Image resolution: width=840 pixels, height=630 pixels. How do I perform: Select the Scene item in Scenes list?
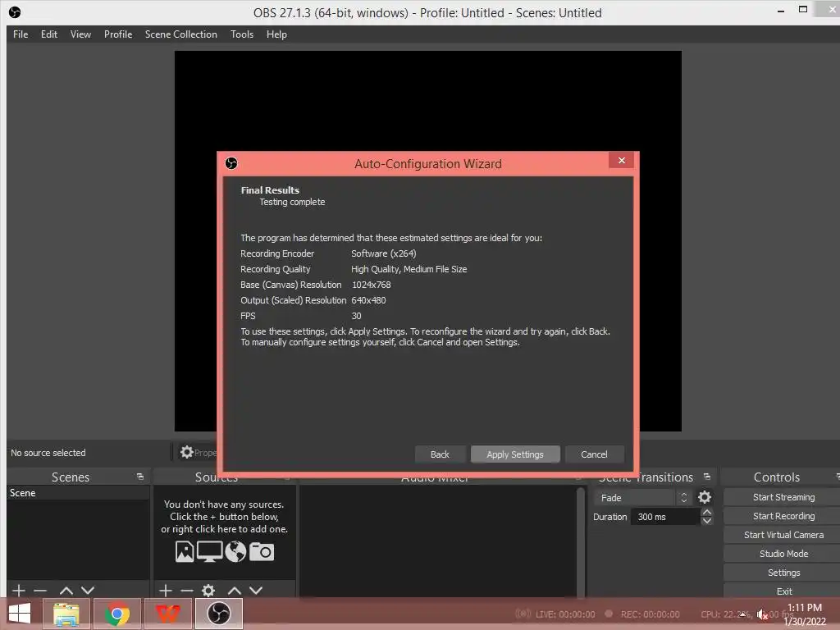pyautogui.click(x=78, y=493)
